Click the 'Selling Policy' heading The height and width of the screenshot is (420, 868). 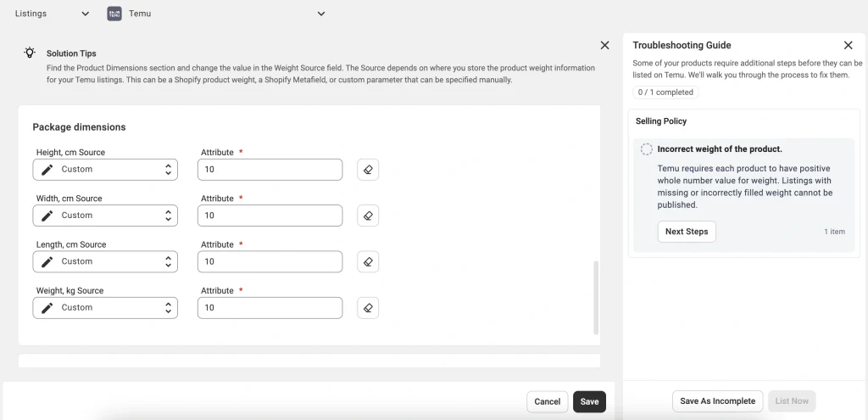tap(661, 120)
